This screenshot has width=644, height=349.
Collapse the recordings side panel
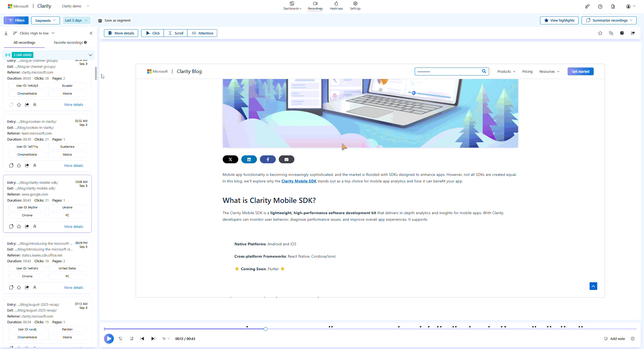point(91,33)
